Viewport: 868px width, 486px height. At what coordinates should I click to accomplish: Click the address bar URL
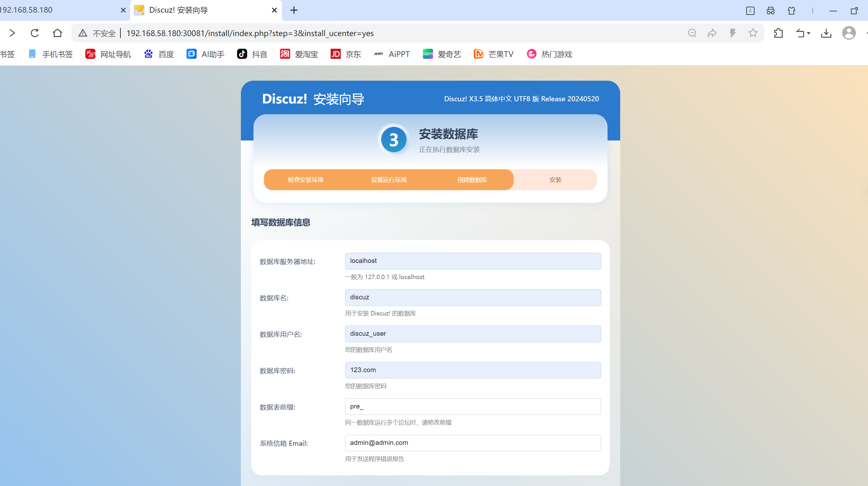click(x=250, y=33)
